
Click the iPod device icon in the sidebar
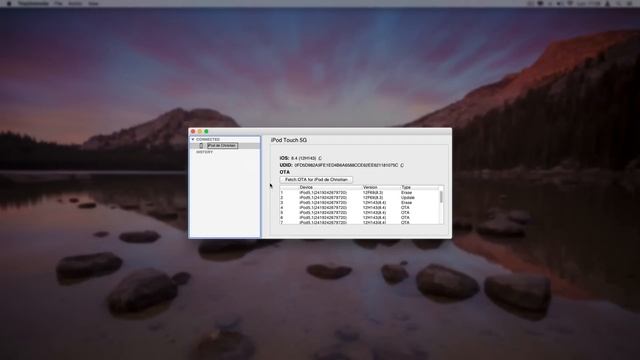pos(201,146)
